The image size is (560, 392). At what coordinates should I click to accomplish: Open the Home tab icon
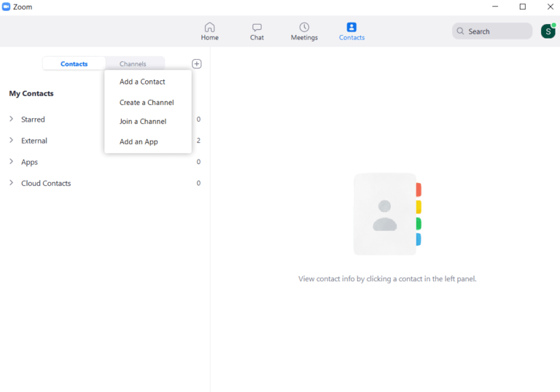coord(209,27)
